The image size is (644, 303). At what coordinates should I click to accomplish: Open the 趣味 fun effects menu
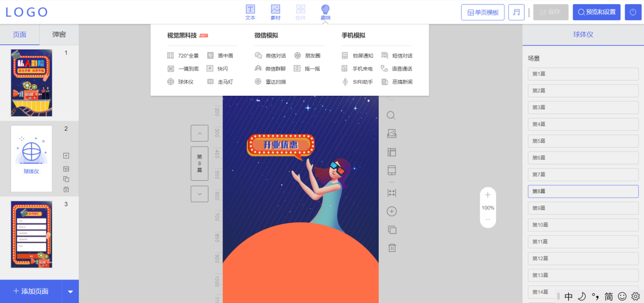(x=325, y=12)
